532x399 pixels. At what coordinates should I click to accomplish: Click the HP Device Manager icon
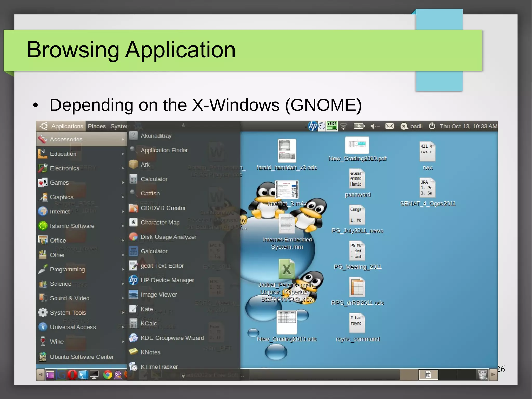133,280
